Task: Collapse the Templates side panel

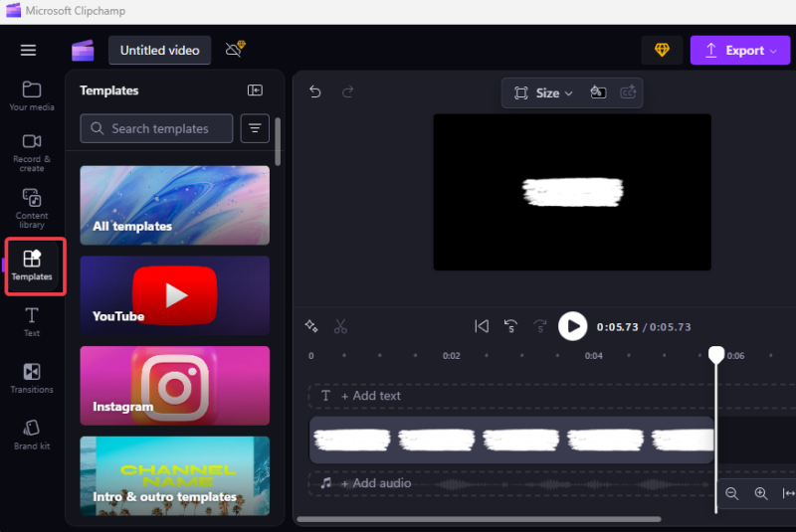Action: [255, 90]
